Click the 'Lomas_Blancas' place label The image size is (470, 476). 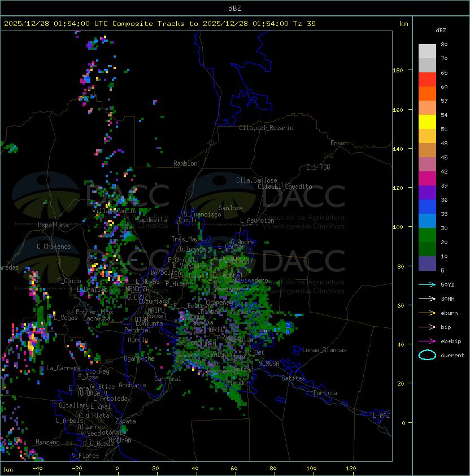coord(324,350)
